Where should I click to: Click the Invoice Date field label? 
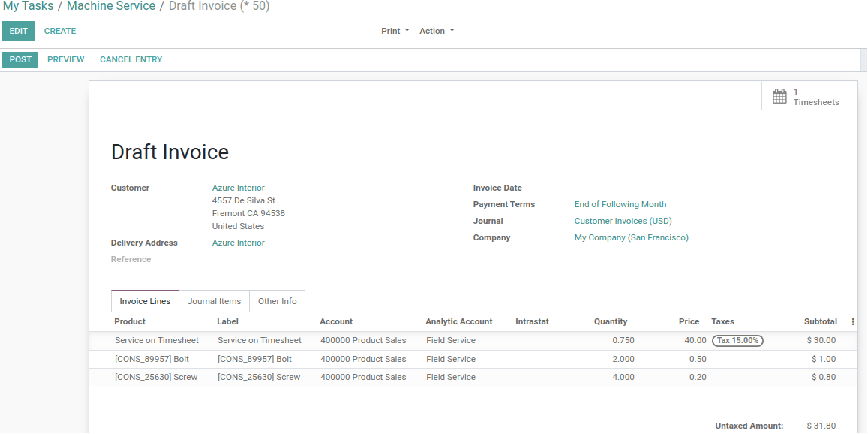click(x=497, y=188)
